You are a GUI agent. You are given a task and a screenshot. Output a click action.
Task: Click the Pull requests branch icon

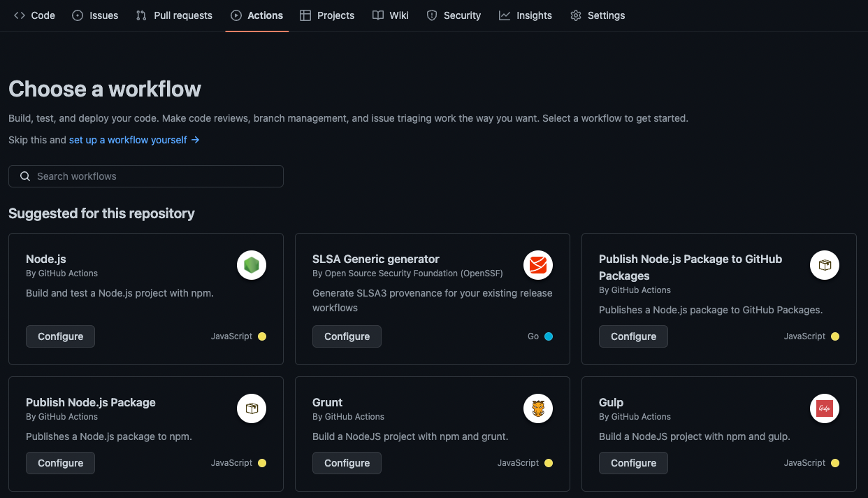click(142, 15)
